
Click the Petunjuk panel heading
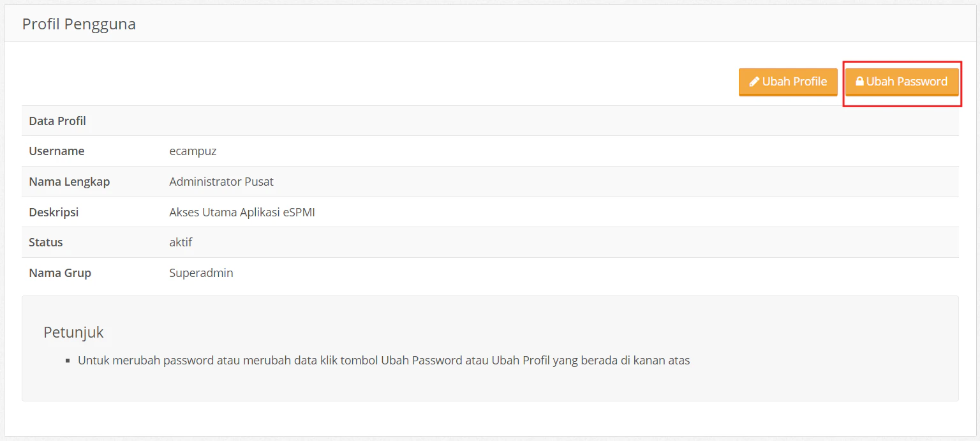click(73, 332)
